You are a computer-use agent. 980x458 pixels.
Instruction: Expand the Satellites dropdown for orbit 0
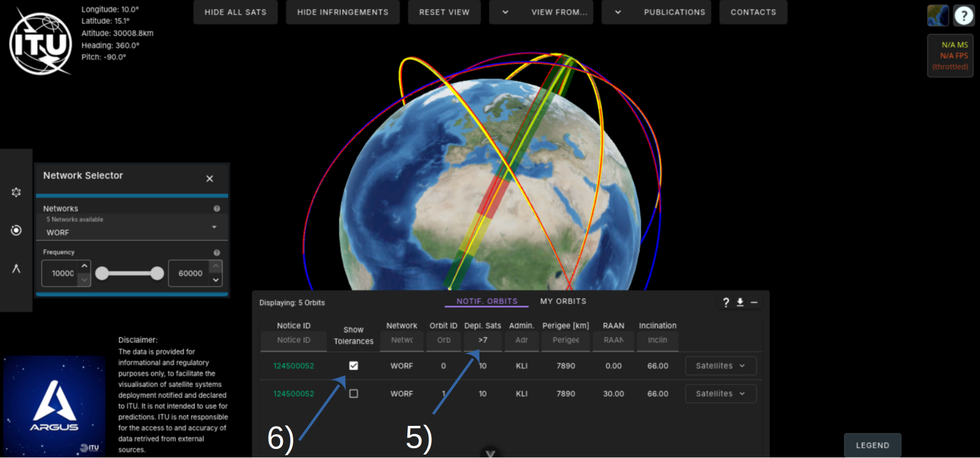720,366
